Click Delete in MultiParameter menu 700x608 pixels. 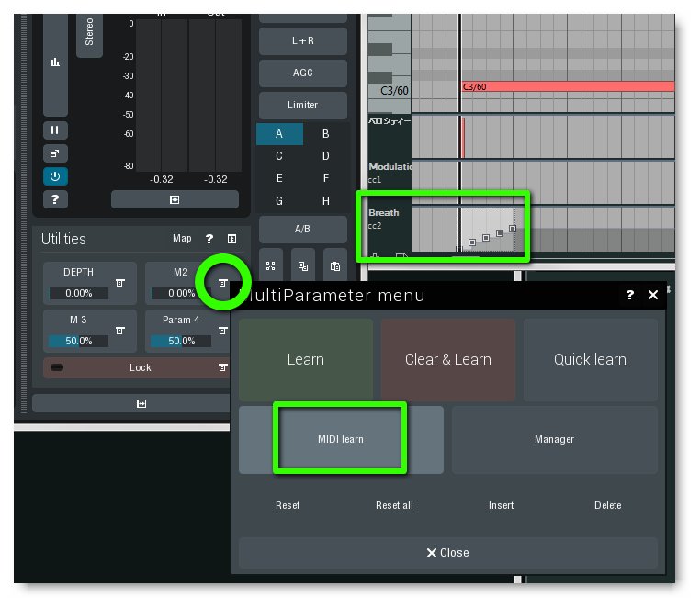pyautogui.click(x=607, y=505)
